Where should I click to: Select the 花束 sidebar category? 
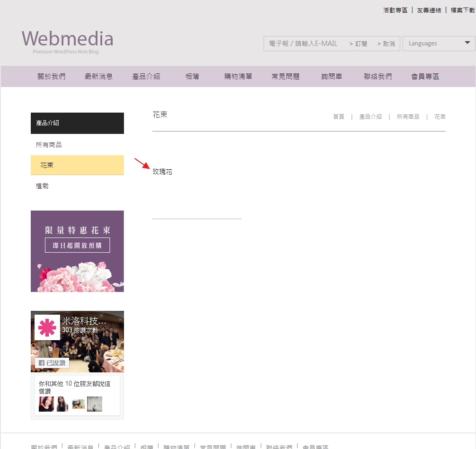tap(47, 165)
